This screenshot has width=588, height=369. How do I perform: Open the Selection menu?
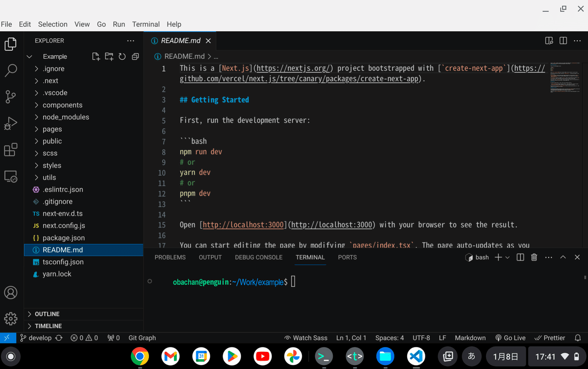[52, 24]
